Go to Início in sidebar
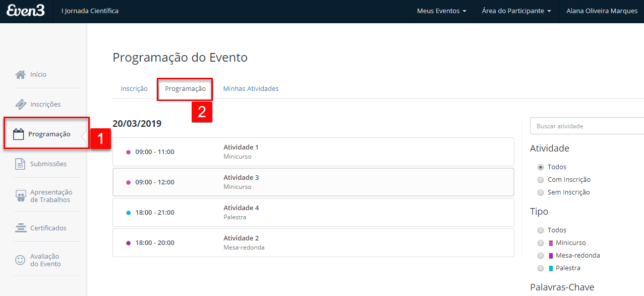The height and width of the screenshot is (296, 644). tap(38, 75)
